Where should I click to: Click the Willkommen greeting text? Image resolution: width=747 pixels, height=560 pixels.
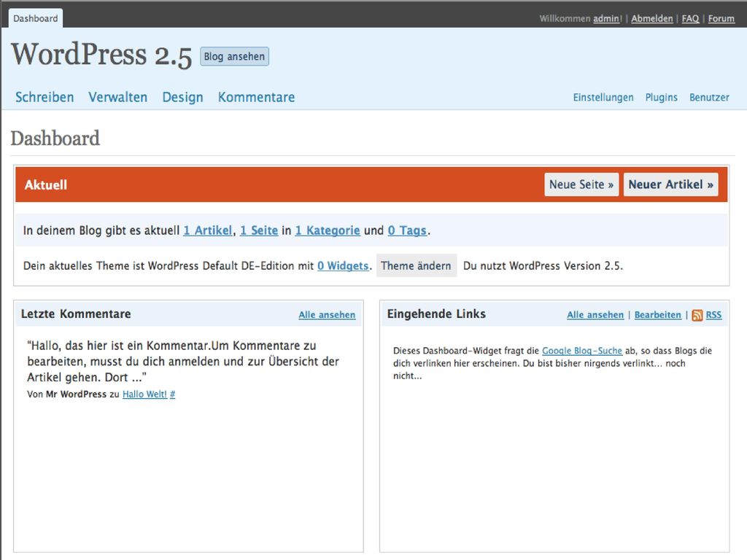pos(565,18)
